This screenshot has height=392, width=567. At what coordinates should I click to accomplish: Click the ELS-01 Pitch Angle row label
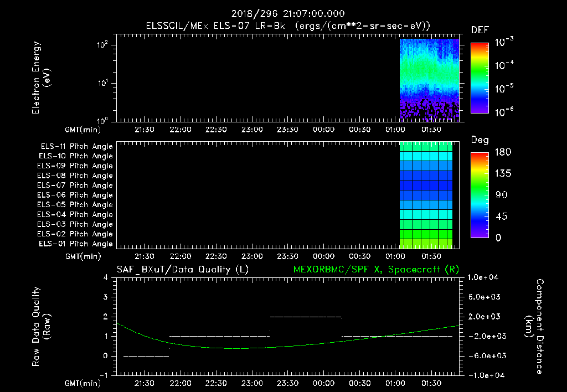tap(76, 244)
